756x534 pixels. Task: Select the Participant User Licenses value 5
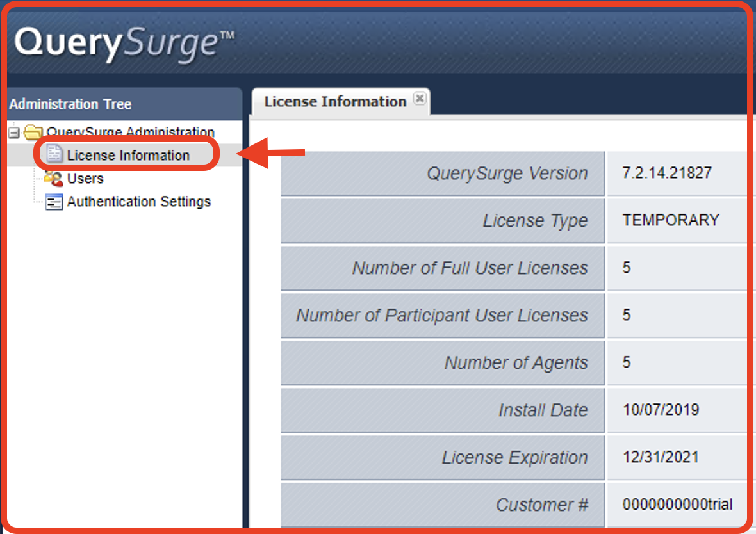click(627, 315)
